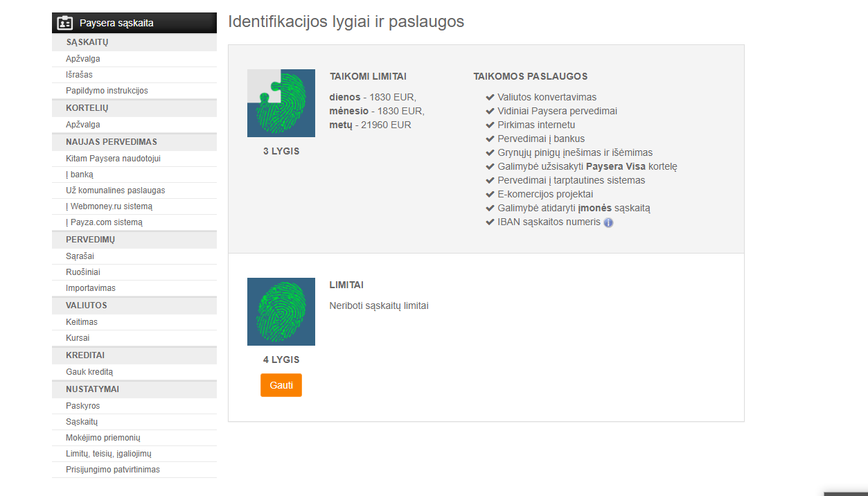Click the TAIKOMI LIMITAI heading
Screen dimensions: 868x496
pos(368,76)
